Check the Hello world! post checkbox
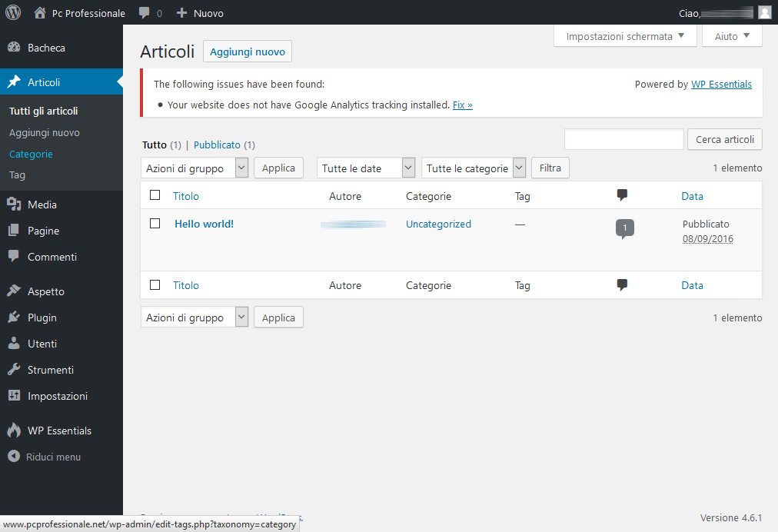This screenshot has height=532, width=778. [x=155, y=224]
